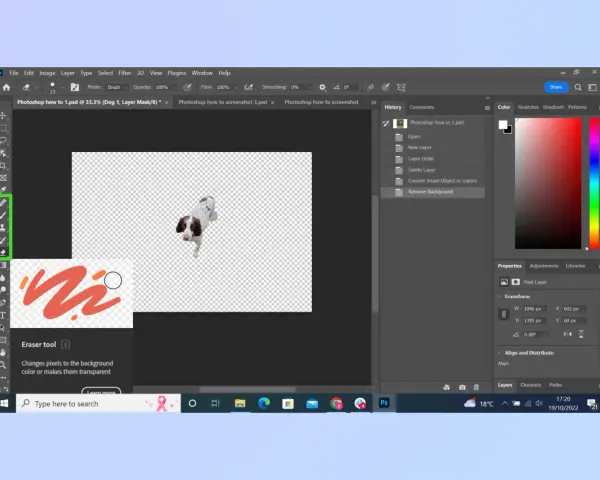Screen dimensions: 600x480
Task: Select the Eyedropper tool
Action: pos(3,190)
